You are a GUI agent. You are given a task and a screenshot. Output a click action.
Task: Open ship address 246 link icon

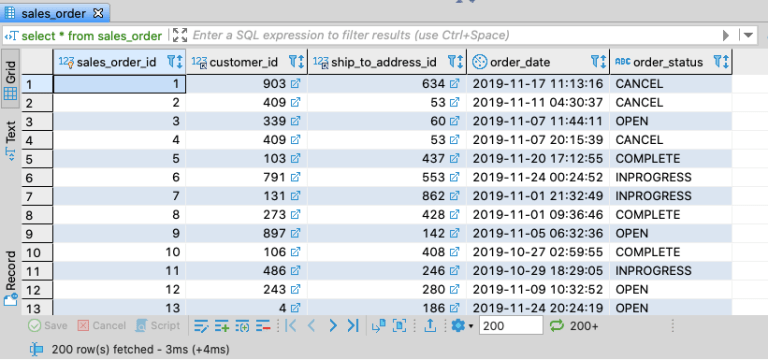point(455,271)
